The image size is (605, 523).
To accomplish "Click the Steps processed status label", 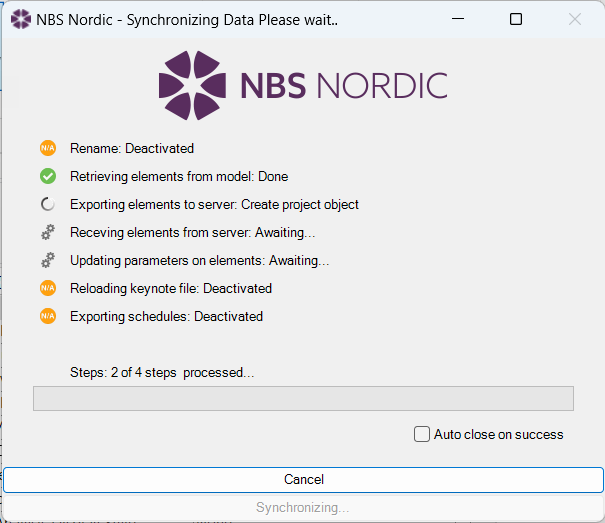I will click(162, 372).
